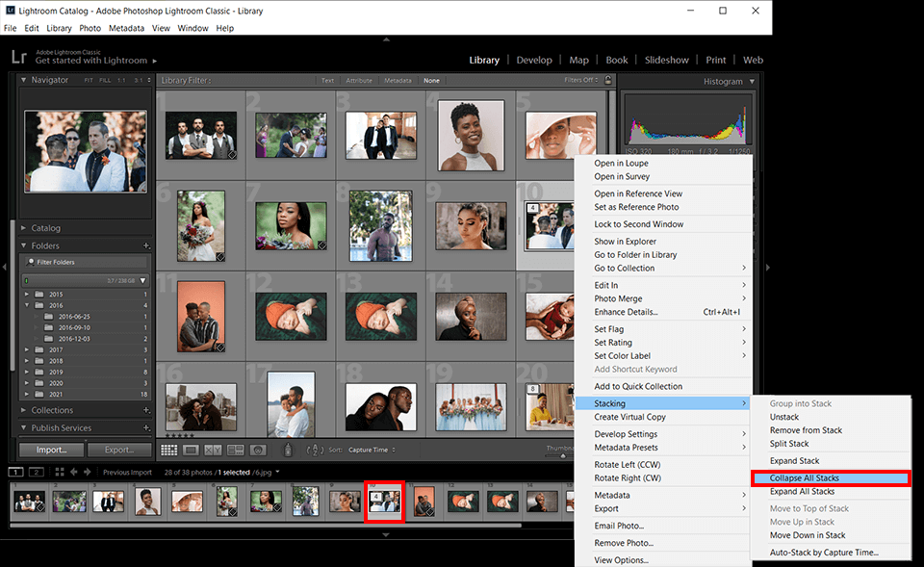924x567 pixels.
Task: Hide right panel using side arrow
Action: (x=767, y=267)
